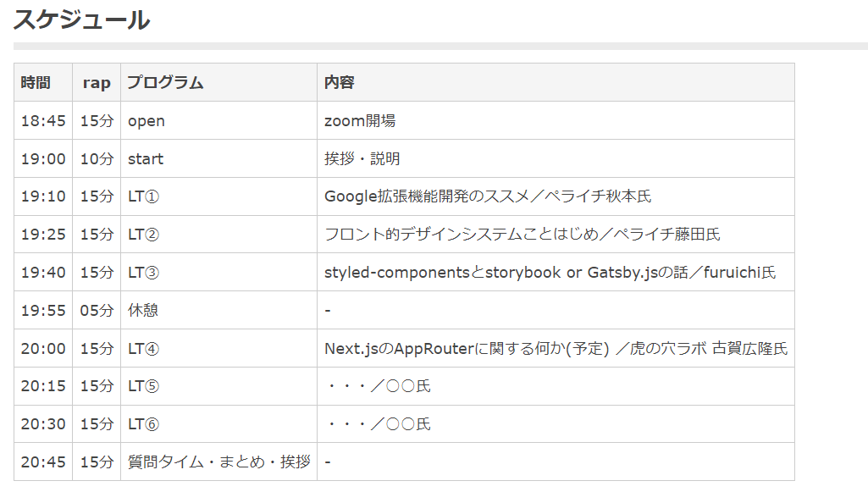Select the LT① program cell

point(143,196)
